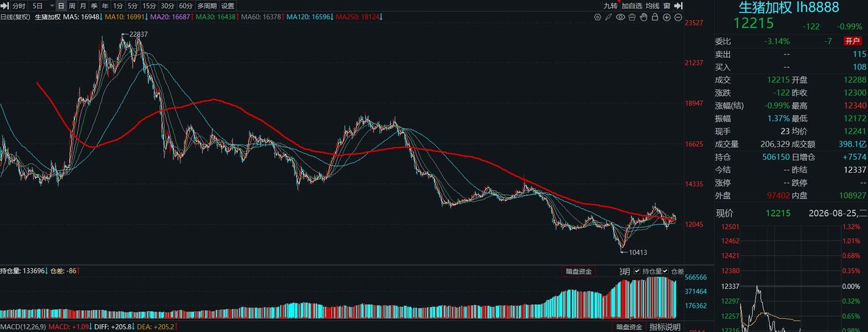Click the MA120: 16596 indicator label

tap(309, 17)
